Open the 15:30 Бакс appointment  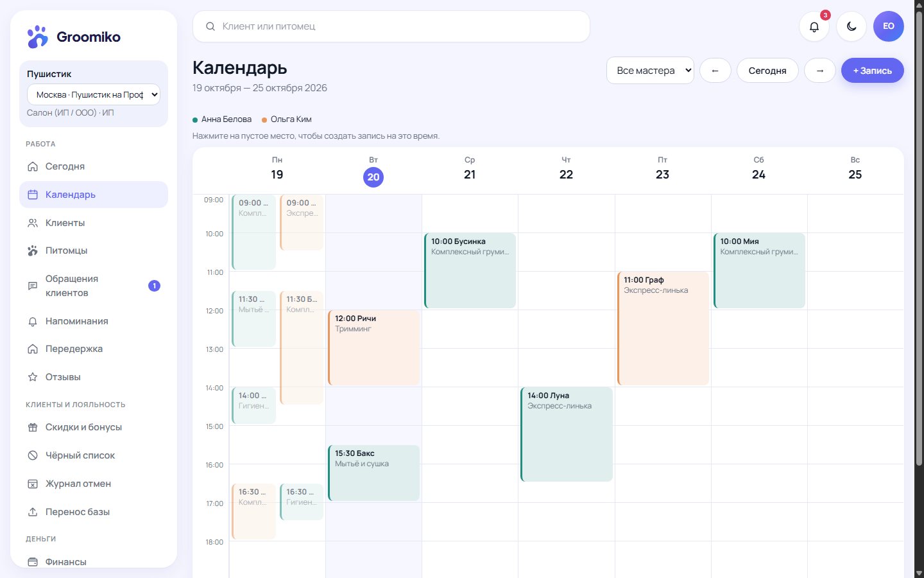pos(373,473)
